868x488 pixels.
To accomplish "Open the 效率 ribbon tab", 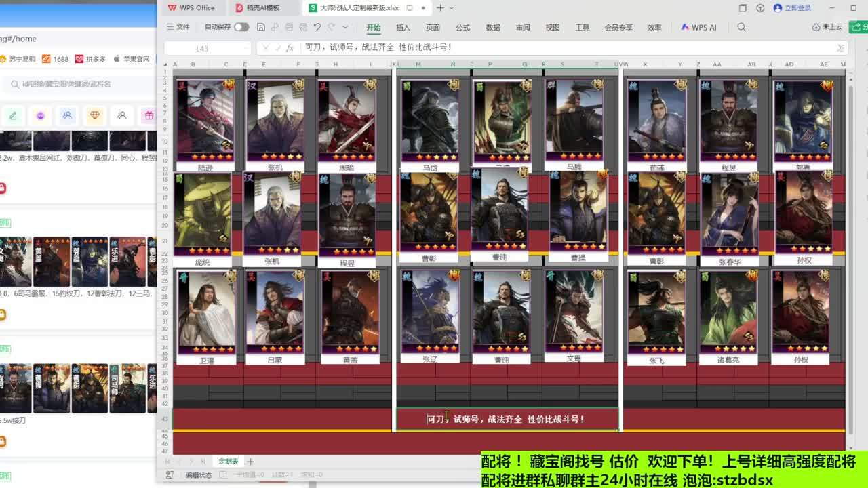I will (654, 28).
